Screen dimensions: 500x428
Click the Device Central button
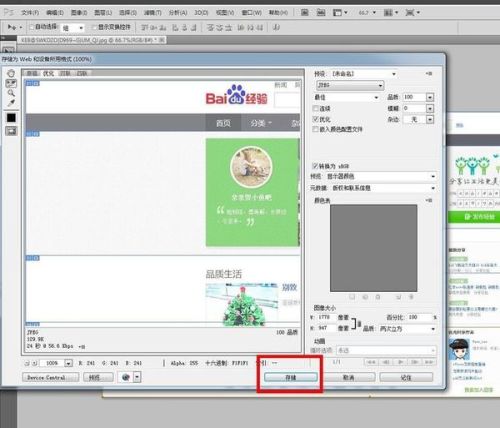pos(51,377)
